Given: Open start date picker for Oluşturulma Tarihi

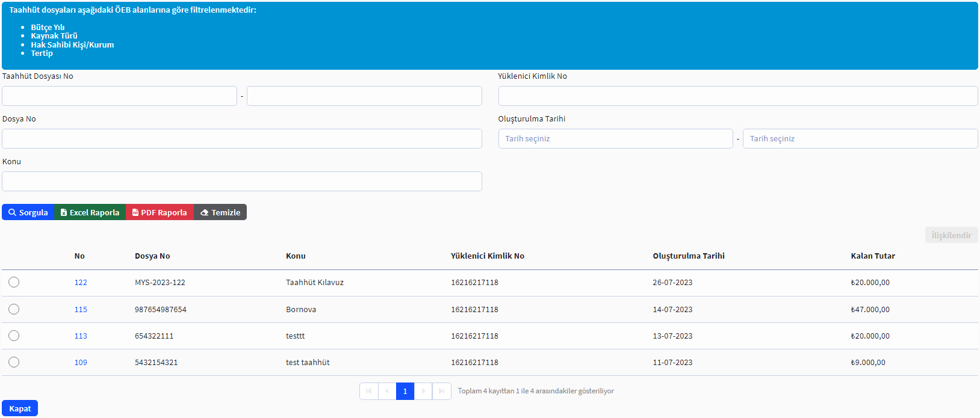Looking at the screenshot, I should click(x=615, y=139).
